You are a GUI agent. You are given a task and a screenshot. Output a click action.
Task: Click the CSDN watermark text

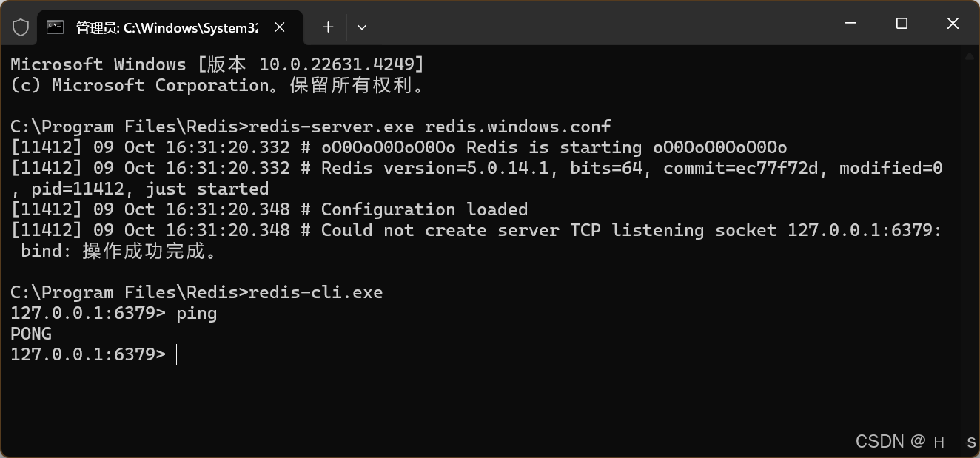pos(899,441)
